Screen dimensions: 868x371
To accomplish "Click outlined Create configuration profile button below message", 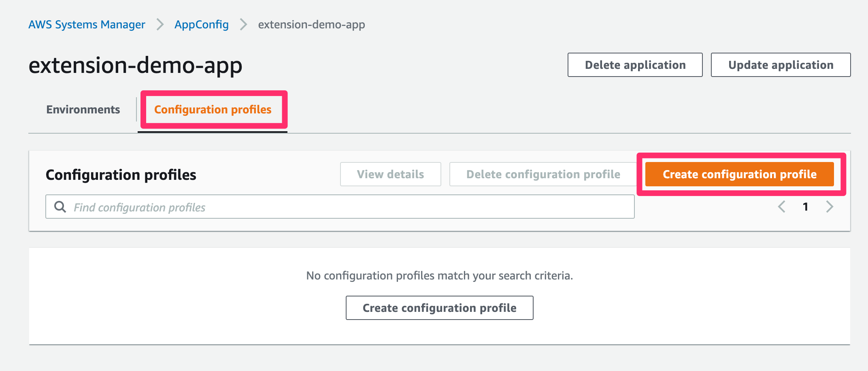I will [x=440, y=308].
